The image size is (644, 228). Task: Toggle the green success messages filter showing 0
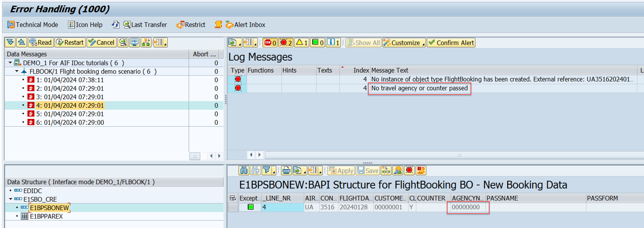[x=318, y=42]
